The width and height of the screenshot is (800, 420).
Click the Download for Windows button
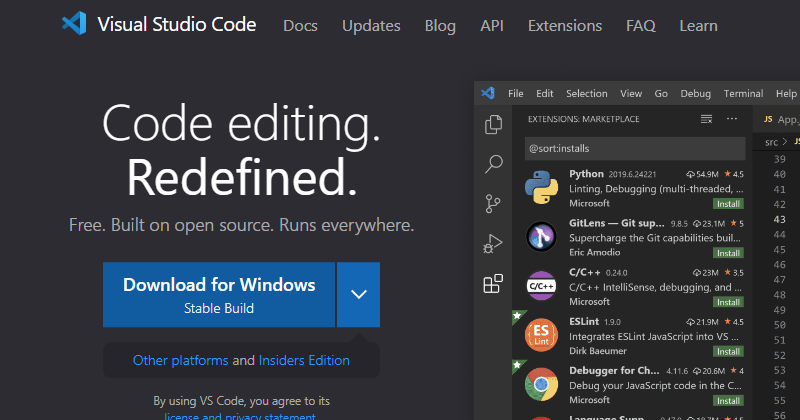(x=219, y=294)
